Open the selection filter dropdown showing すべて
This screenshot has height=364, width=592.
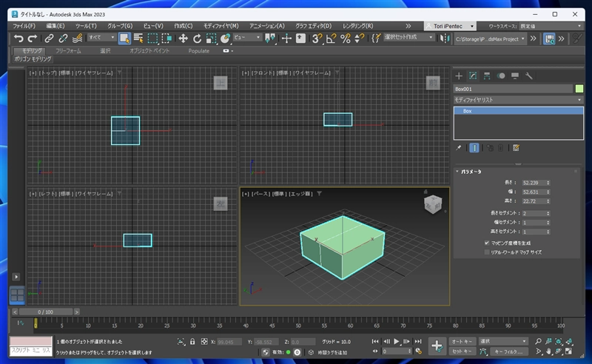click(x=101, y=38)
